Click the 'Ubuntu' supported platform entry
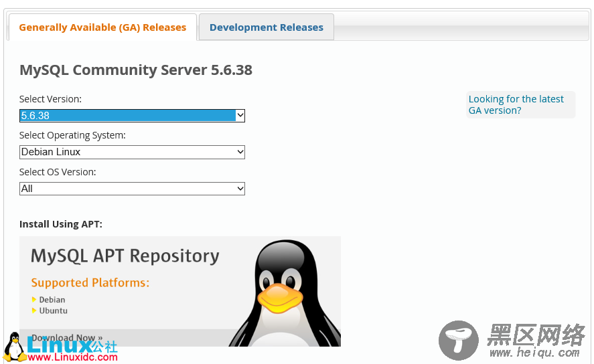This screenshot has width=594, height=364. pyautogui.click(x=54, y=310)
